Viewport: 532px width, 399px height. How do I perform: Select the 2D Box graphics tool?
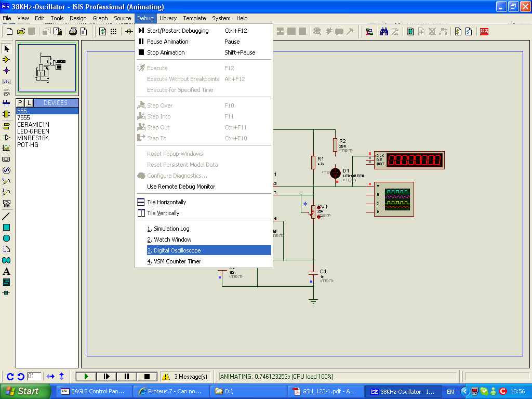pos(6,228)
